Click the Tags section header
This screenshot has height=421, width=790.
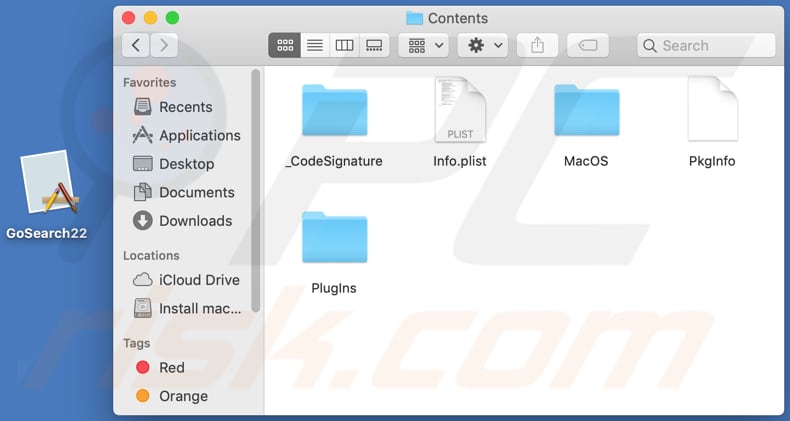point(137,343)
